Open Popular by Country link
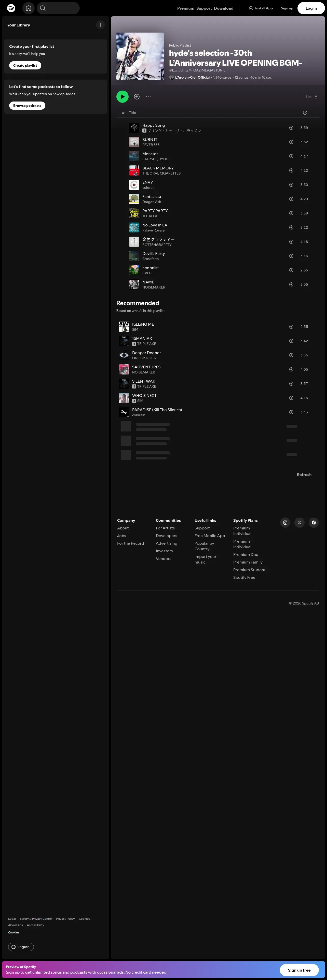This screenshot has height=980, width=327. [x=205, y=546]
